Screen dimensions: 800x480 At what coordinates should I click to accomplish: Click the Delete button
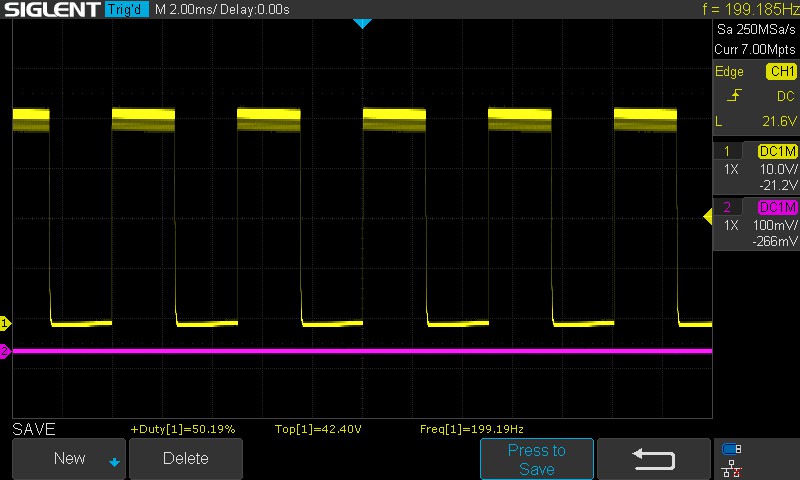[186, 459]
